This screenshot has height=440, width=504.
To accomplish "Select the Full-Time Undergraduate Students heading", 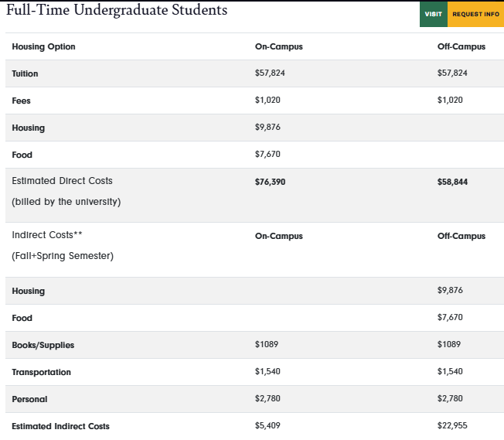I will (117, 10).
